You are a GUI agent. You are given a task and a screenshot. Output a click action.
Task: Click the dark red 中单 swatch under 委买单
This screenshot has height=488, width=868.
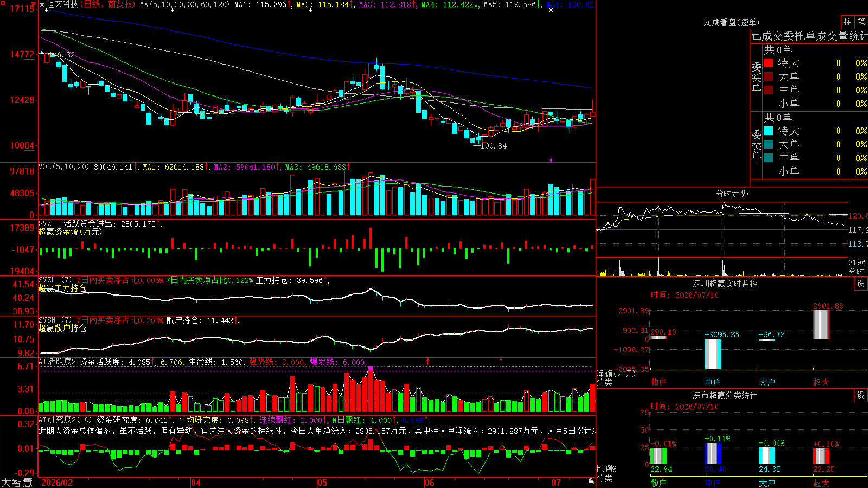768,90
